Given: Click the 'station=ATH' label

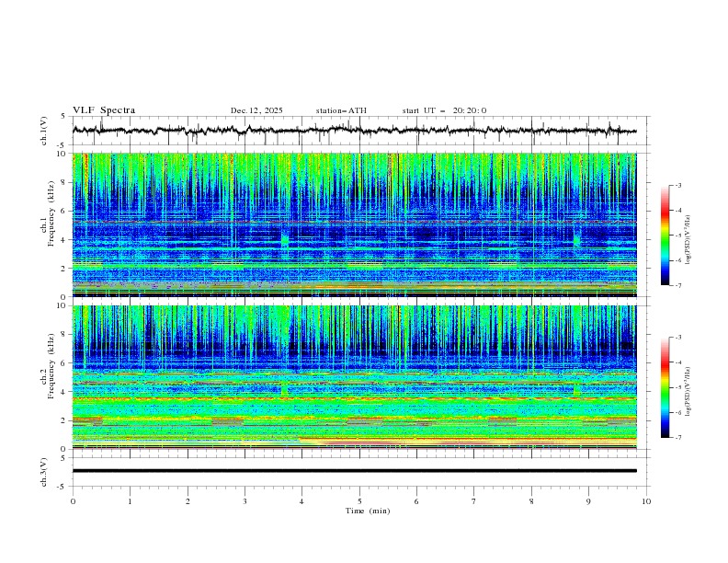Looking at the screenshot, I should point(341,110).
